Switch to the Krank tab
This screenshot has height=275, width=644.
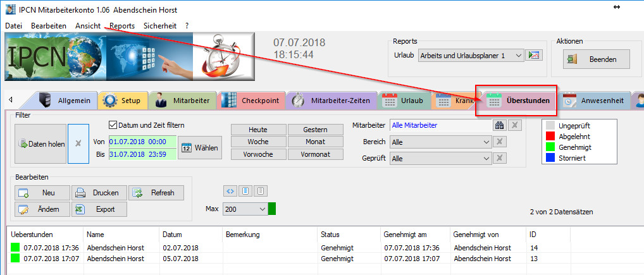tap(454, 101)
